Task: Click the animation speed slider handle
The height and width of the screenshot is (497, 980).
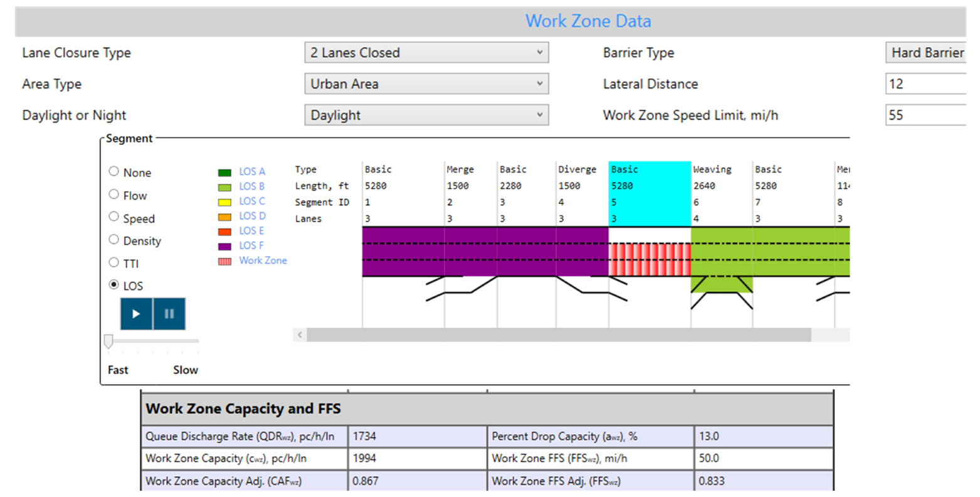Action: [x=108, y=341]
